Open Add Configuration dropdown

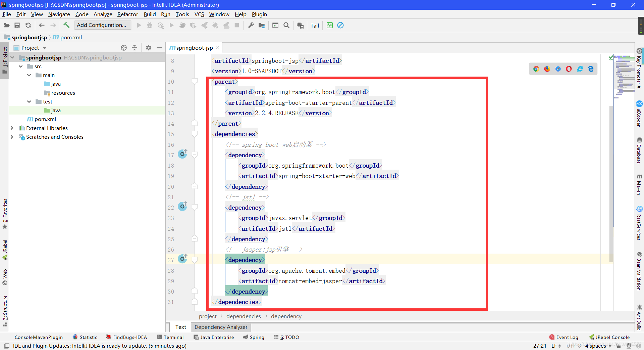(102, 25)
